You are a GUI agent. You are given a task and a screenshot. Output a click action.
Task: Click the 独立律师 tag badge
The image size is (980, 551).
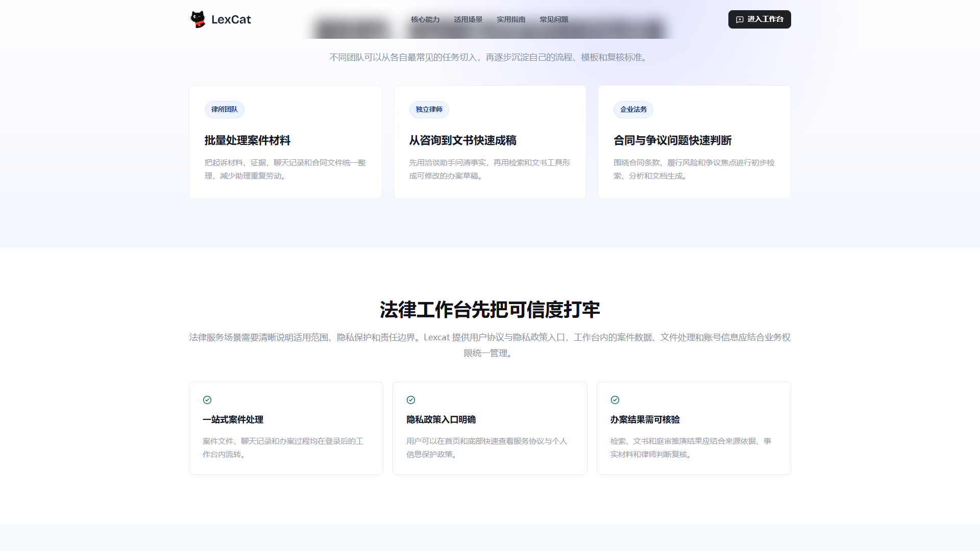pyautogui.click(x=429, y=109)
